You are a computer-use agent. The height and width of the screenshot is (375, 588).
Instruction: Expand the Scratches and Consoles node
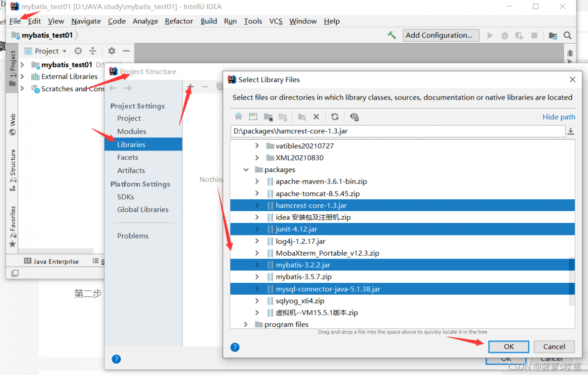coord(22,89)
